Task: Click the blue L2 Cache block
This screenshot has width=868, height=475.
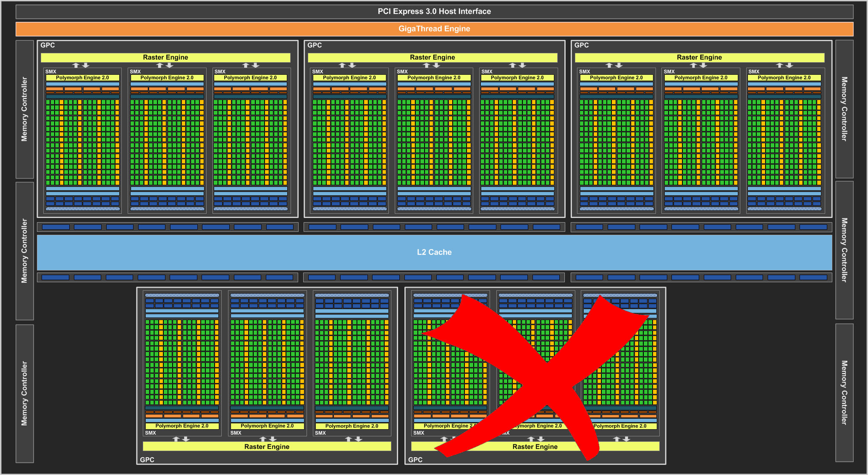Action: [x=434, y=252]
